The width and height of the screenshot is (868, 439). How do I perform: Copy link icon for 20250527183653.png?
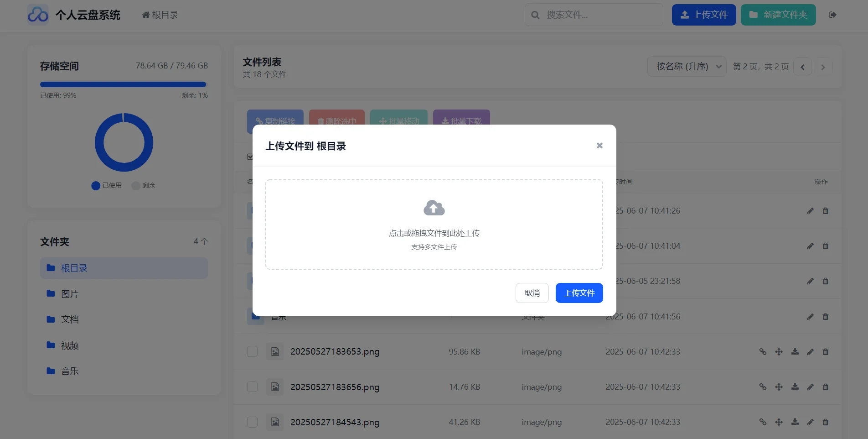point(763,351)
